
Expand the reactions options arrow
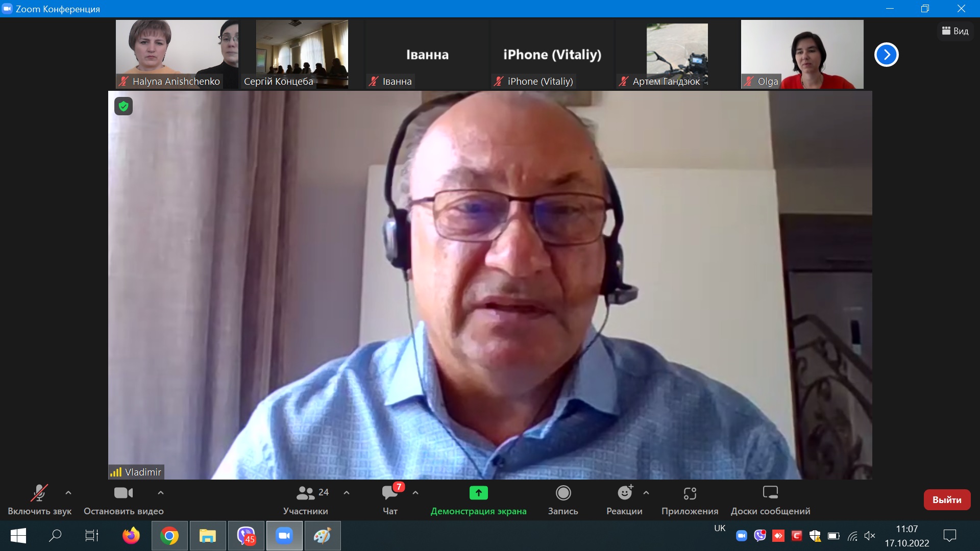pos(646,493)
